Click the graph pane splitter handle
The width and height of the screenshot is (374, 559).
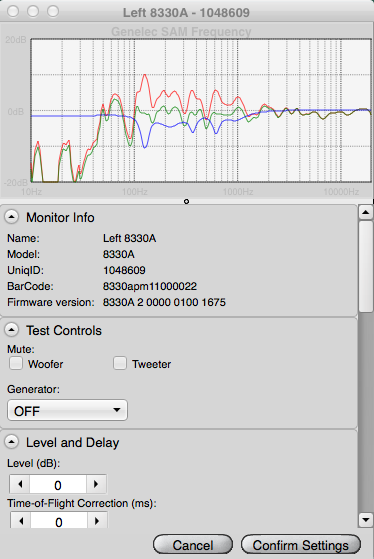pyautogui.click(x=186, y=201)
